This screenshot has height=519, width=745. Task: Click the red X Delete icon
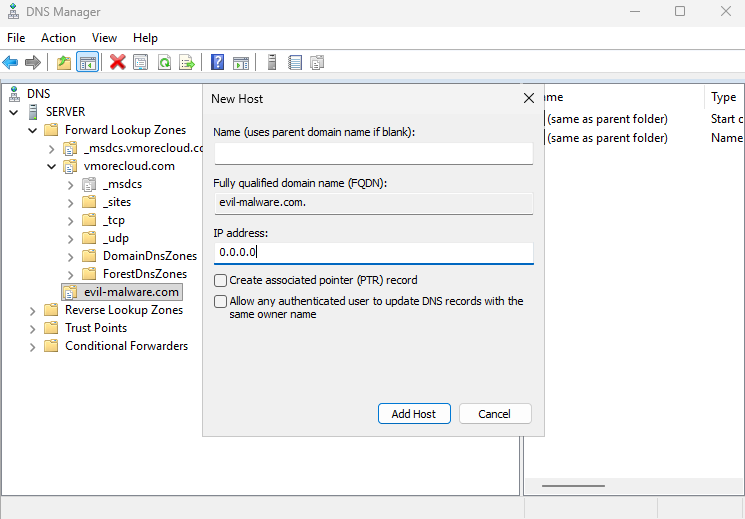pyautogui.click(x=117, y=62)
